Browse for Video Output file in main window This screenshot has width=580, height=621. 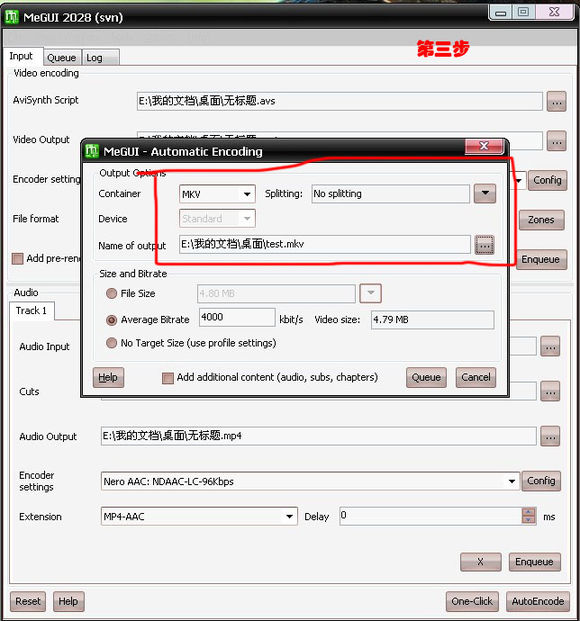pos(556,141)
